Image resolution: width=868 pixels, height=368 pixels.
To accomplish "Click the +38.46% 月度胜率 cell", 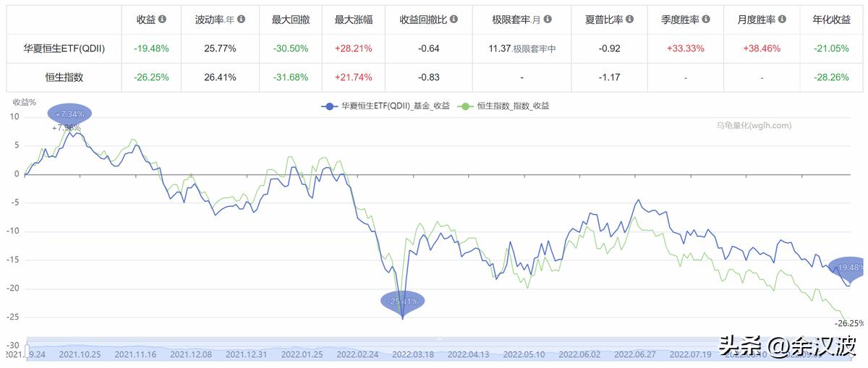I will click(x=762, y=48).
